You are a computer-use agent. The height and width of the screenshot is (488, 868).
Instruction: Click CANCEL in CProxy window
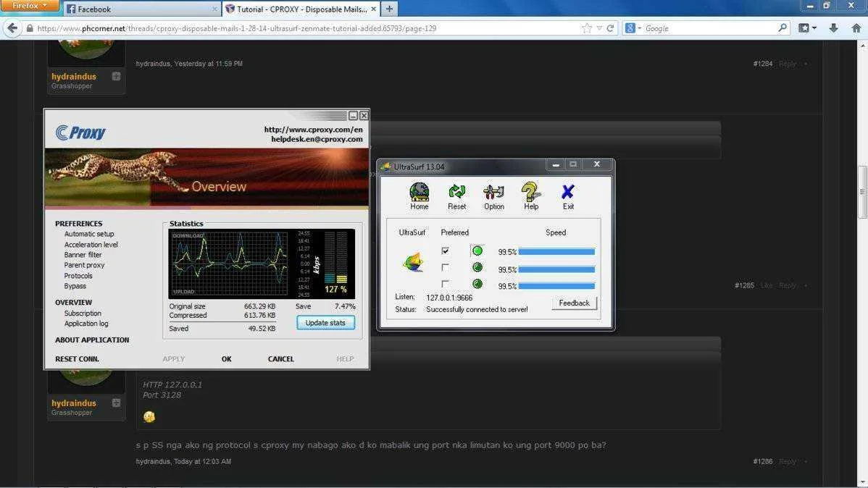point(280,358)
